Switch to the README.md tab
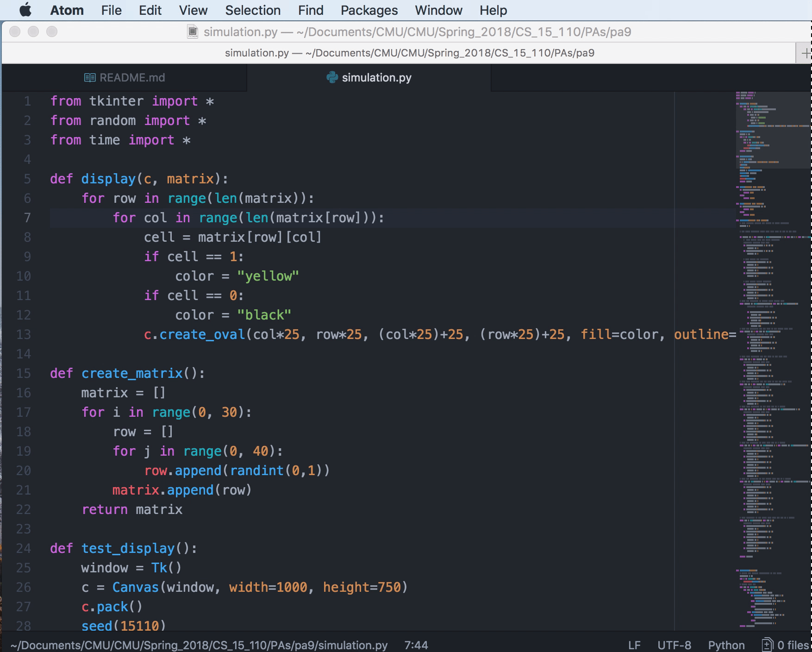 pyautogui.click(x=124, y=77)
